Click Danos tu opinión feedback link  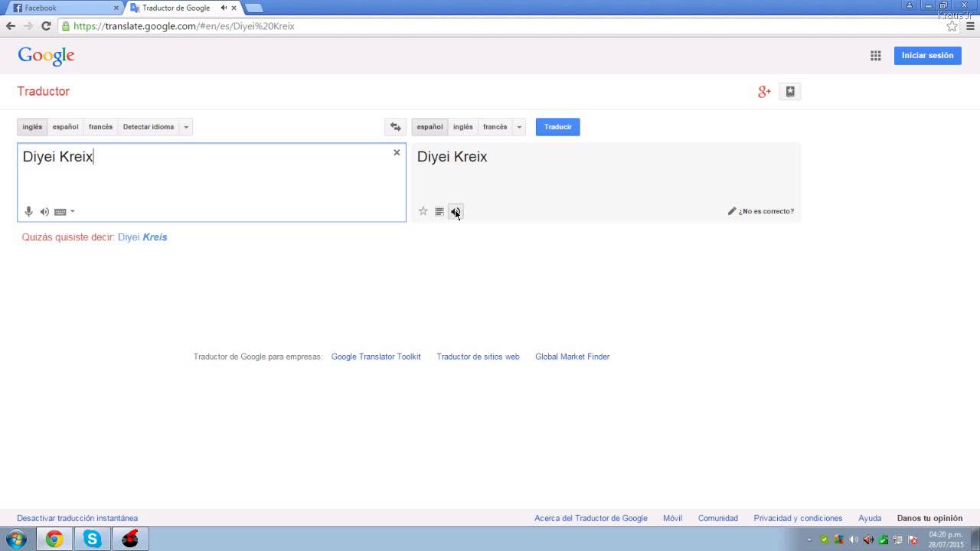click(929, 518)
